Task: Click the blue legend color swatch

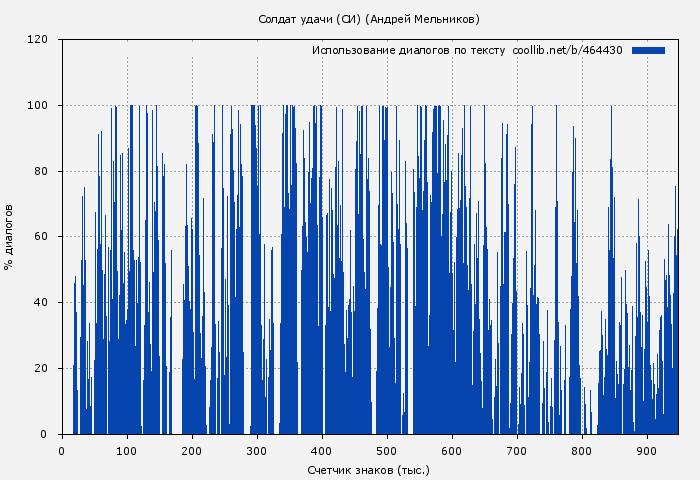Action: [x=648, y=50]
